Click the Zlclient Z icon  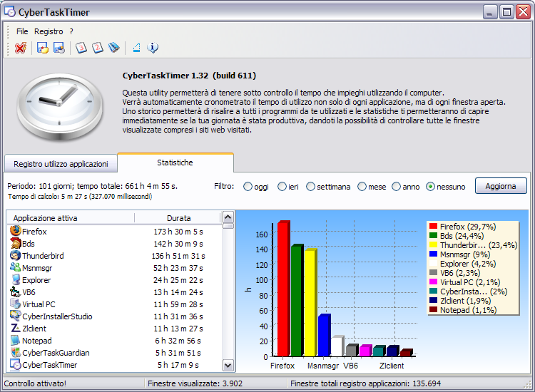(16, 328)
